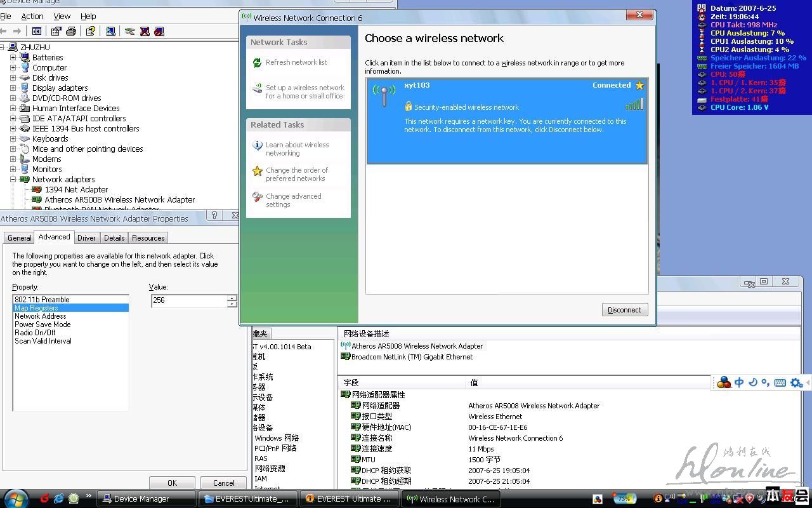Image resolution: width=812 pixels, height=508 pixels.
Task: Switch to the Driver tab
Action: (x=86, y=238)
